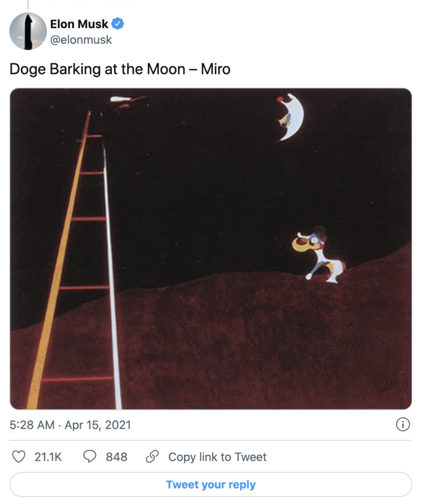
Task: Open Elon Musk's rocket profile picture
Action: pos(28,31)
